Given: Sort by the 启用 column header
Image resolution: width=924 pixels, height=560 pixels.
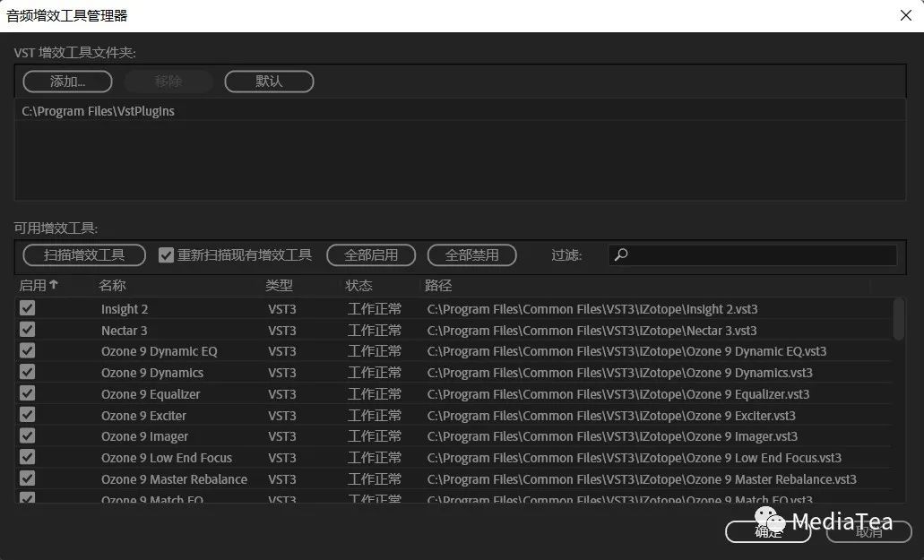Looking at the screenshot, I should [39, 286].
